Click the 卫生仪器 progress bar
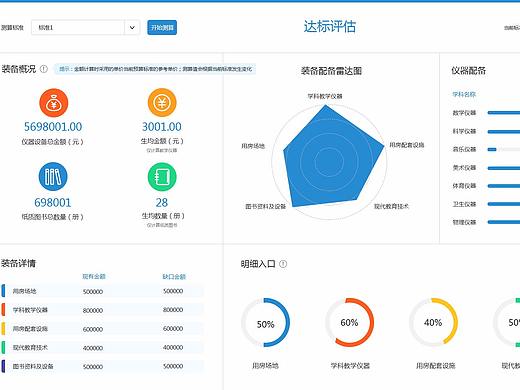 tap(504, 204)
